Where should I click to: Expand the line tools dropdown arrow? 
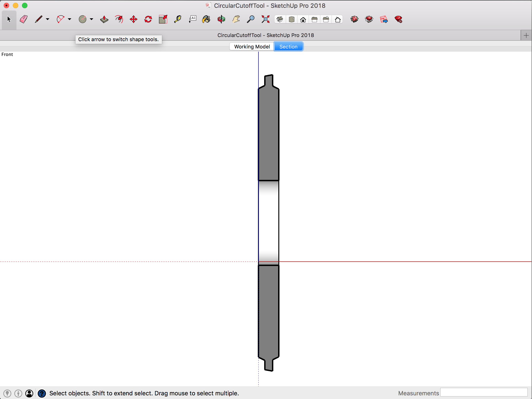click(48, 19)
